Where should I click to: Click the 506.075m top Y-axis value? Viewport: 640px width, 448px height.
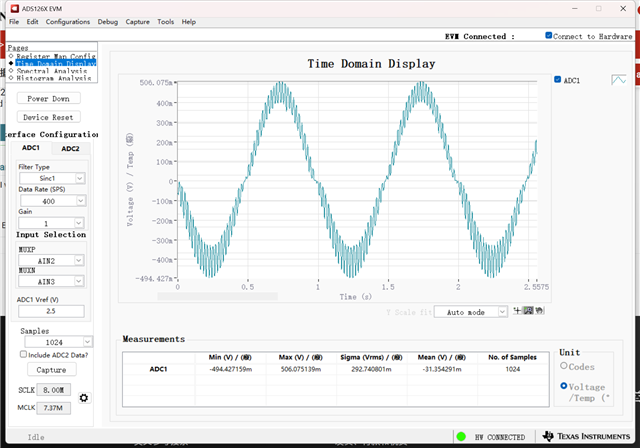coord(156,82)
